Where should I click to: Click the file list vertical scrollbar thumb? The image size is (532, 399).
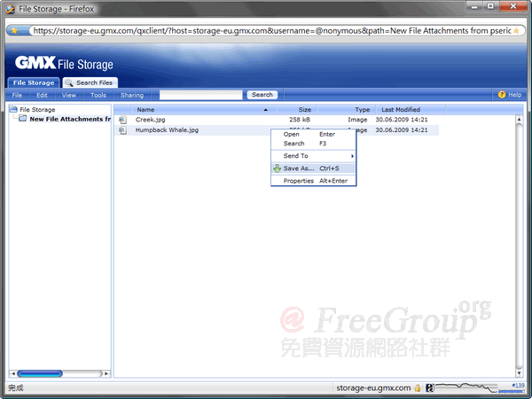tap(519, 246)
